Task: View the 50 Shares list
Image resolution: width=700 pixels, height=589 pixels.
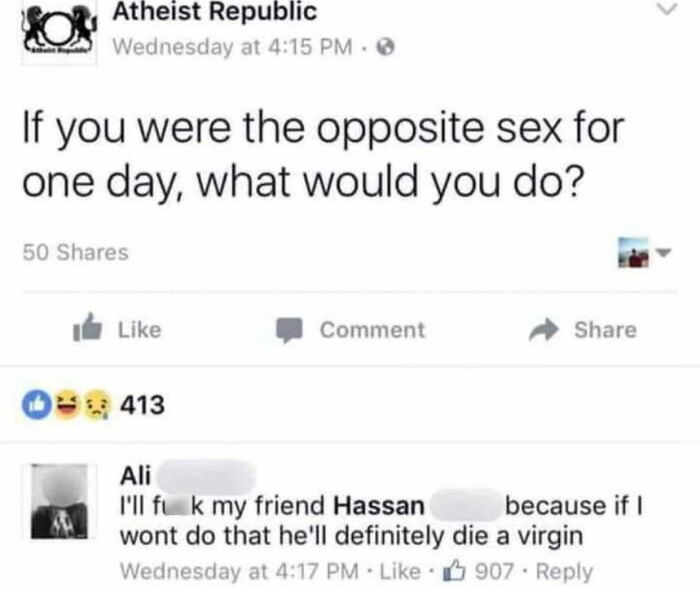Action: tap(75, 252)
